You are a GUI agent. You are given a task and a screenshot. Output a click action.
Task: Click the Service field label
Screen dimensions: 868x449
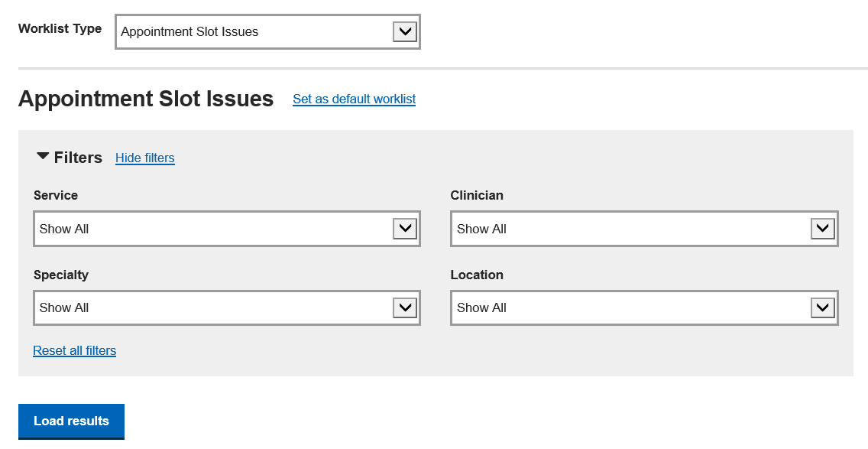56,195
